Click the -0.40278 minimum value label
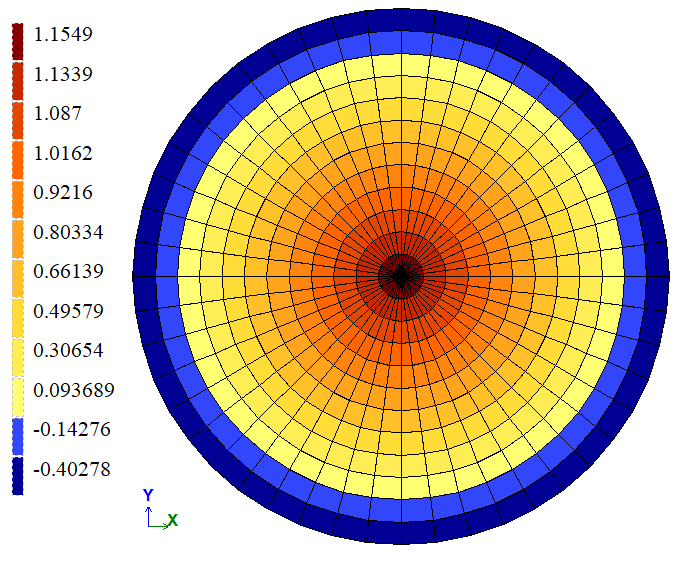 point(72,469)
